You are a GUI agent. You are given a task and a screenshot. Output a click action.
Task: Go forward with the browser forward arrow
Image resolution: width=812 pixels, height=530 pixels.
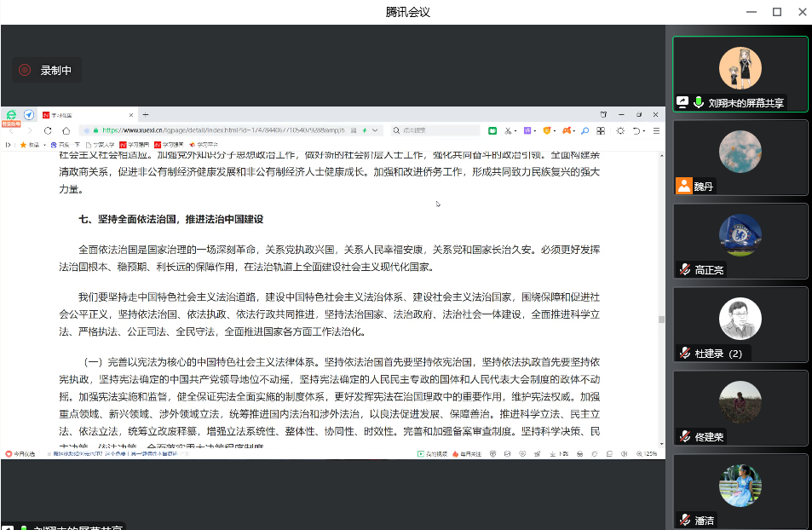[30, 130]
